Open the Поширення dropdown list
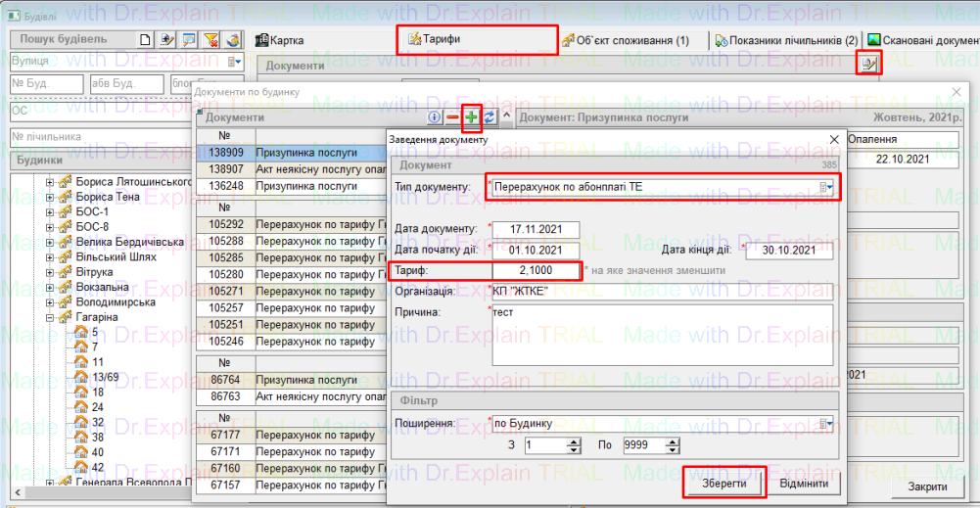This screenshot has height=508, width=980. coord(825,423)
